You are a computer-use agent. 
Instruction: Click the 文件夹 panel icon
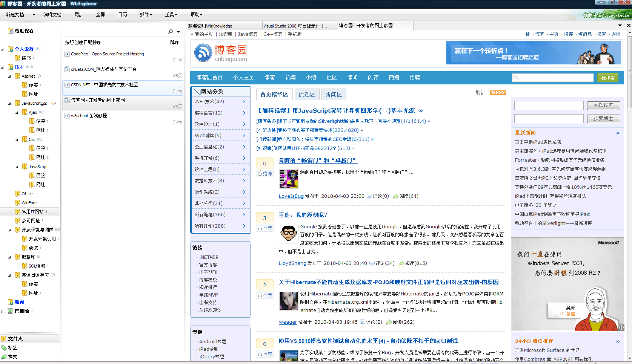tap(4, 338)
